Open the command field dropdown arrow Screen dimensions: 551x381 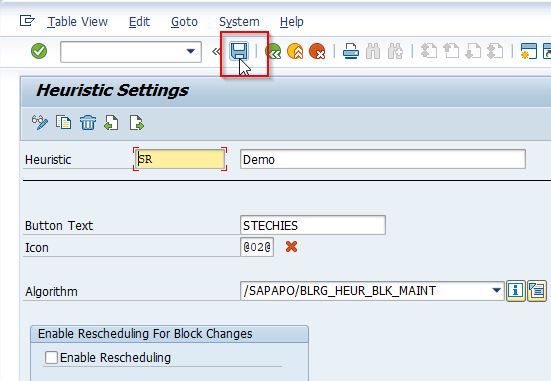pyautogui.click(x=190, y=52)
